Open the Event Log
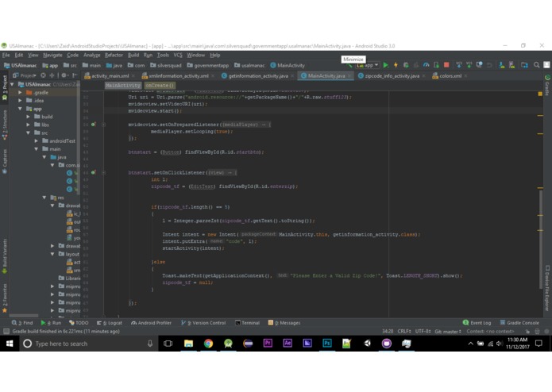The width and height of the screenshot is (552, 392). tap(477, 323)
